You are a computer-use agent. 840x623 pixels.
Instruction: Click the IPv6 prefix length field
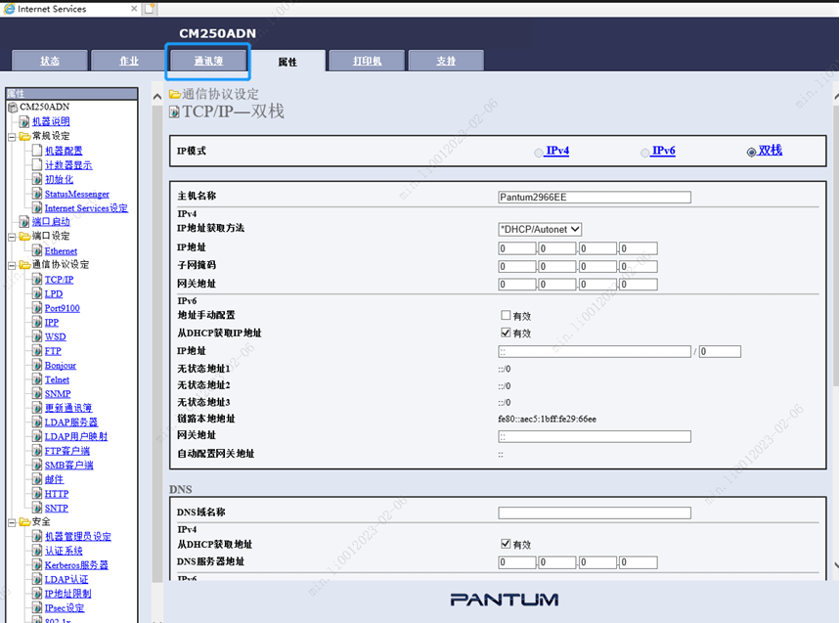720,351
